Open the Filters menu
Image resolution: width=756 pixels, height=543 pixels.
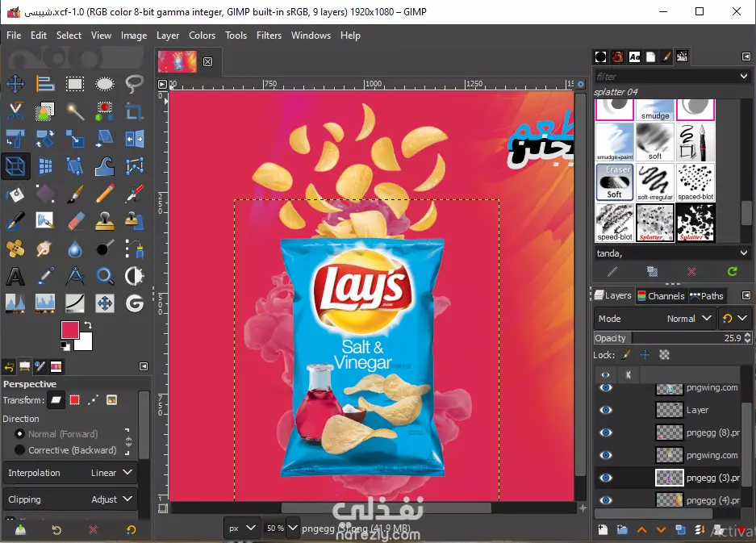point(269,36)
